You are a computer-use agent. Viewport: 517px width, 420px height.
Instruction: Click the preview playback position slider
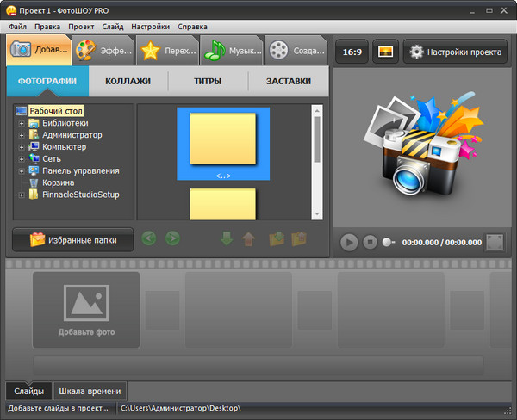click(x=388, y=243)
